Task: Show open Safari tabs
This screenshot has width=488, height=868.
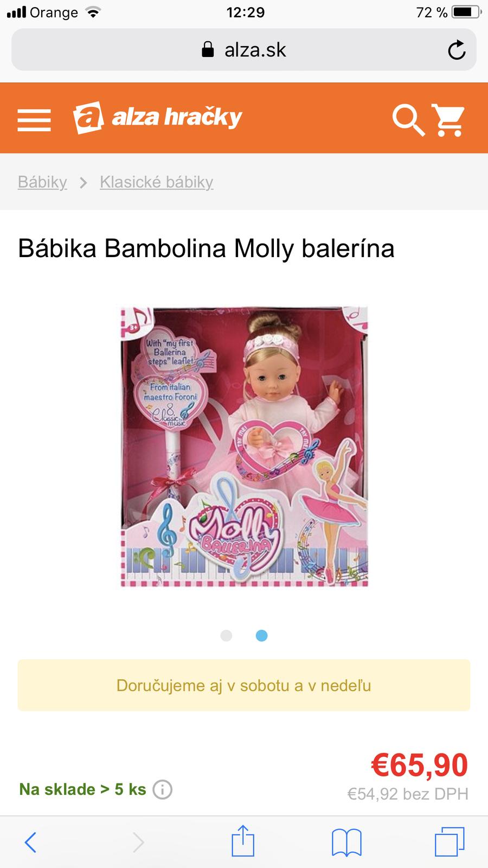Action: click(x=450, y=842)
